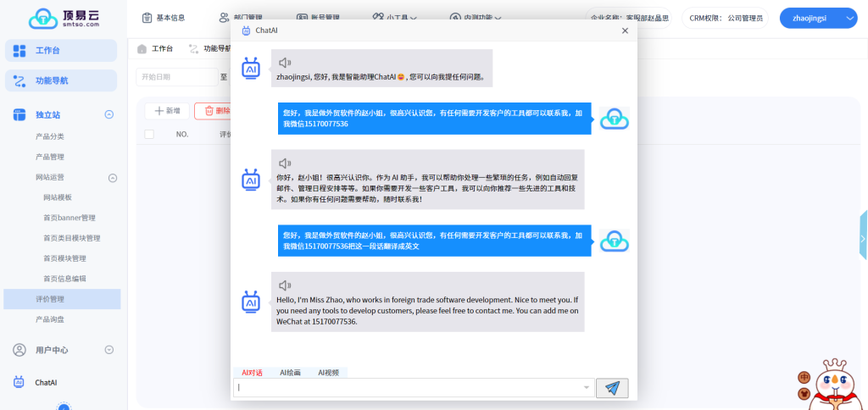Play audio for the first ChatAI greeting
This screenshot has width=868, height=410.
click(x=285, y=62)
